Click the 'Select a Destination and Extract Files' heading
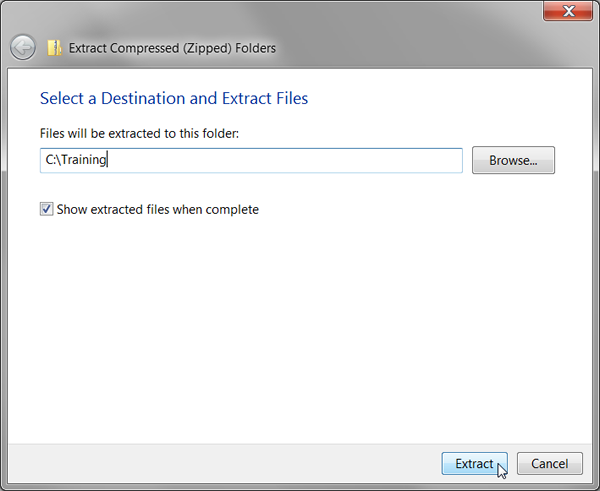 173,98
